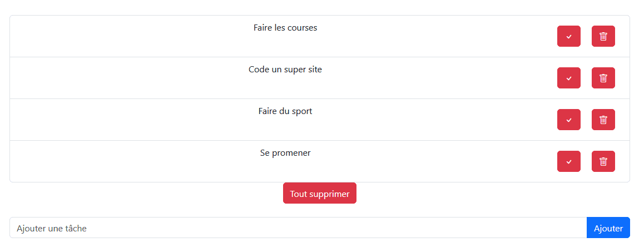The height and width of the screenshot is (252, 644).
Task: Trash the 'Code un super site' task
Action: pyautogui.click(x=603, y=78)
